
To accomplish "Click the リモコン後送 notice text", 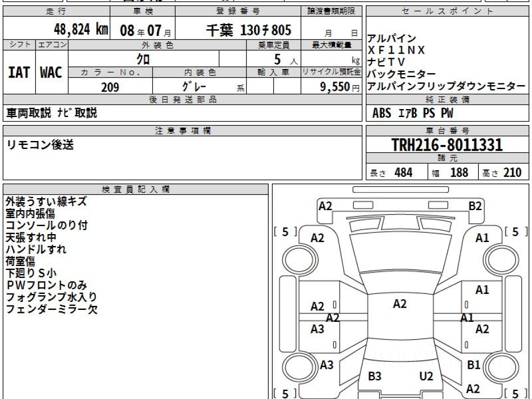I will pos(40,145).
